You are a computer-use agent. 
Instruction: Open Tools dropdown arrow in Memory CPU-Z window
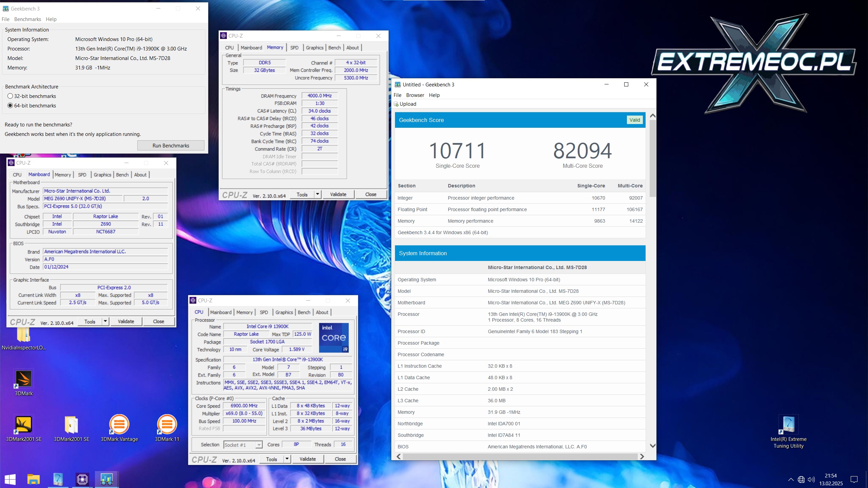318,194
